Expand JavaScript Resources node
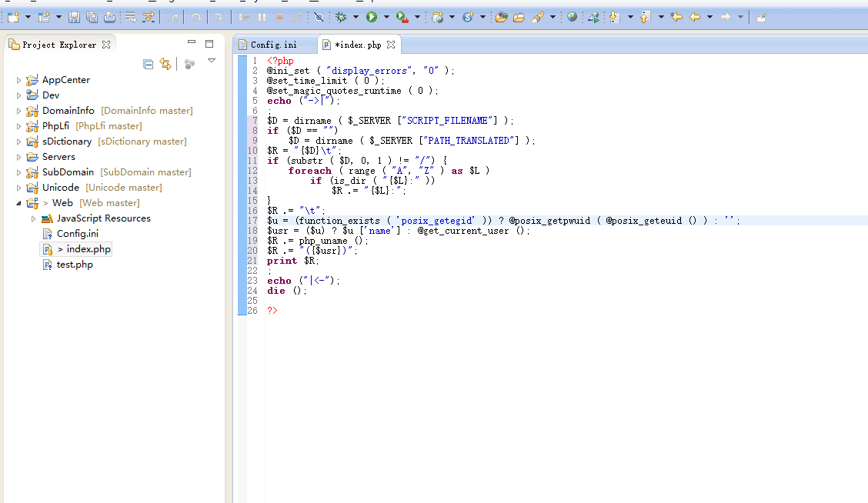Screen dimensions: 868x503 33,219
